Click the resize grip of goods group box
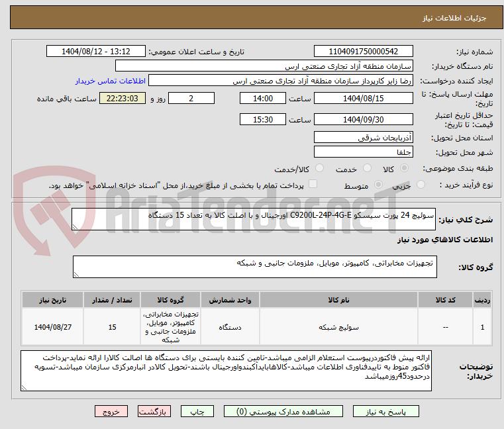The image size is (504, 429). [77, 275]
